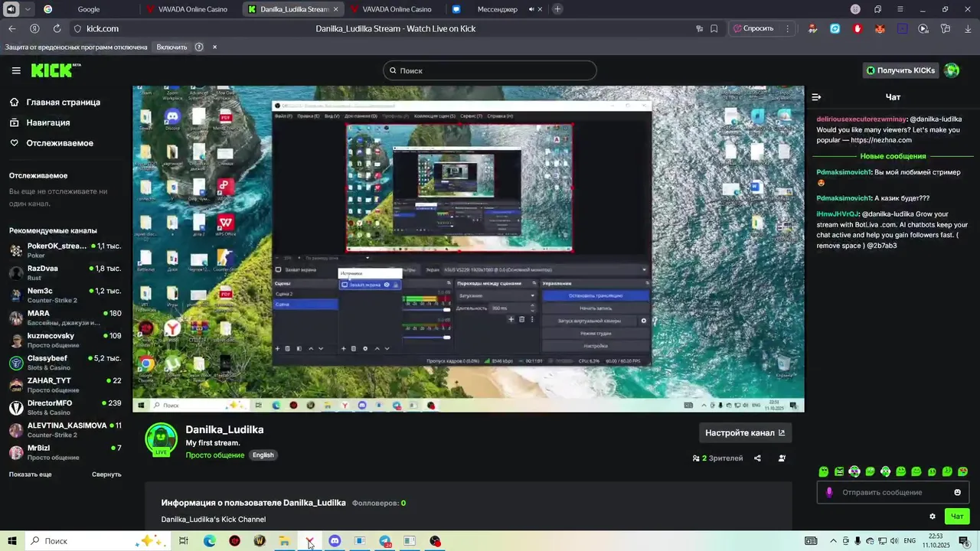Insert the first green blob emote
The height and width of the screenshot is (551, 980).
pos(824,471)
